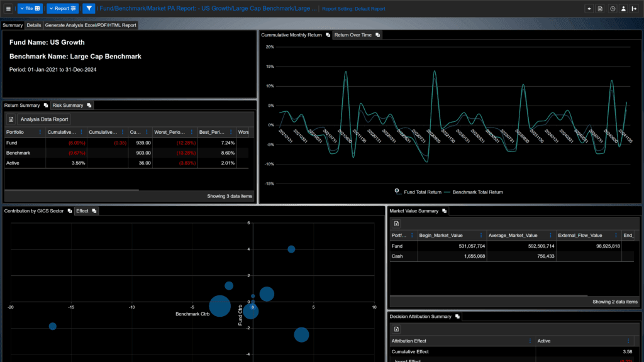The height and width of the screenshot is (362, 644).
Task: Click the Analysis Data Report button
Action: point(44,119)
